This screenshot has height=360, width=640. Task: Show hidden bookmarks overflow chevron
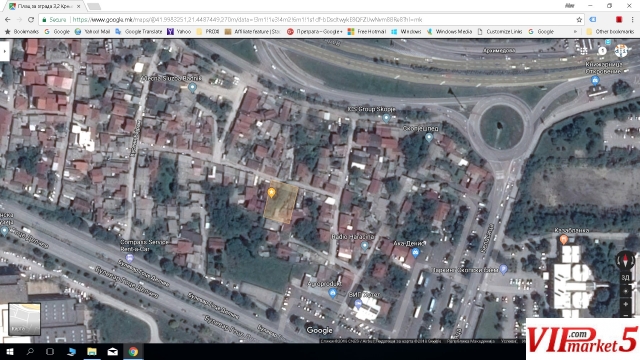[x=575, y=31]
